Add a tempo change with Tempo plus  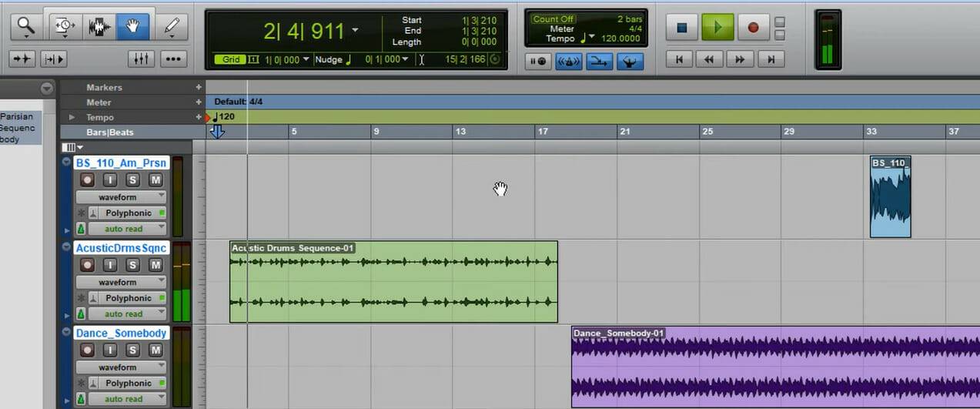199,117
